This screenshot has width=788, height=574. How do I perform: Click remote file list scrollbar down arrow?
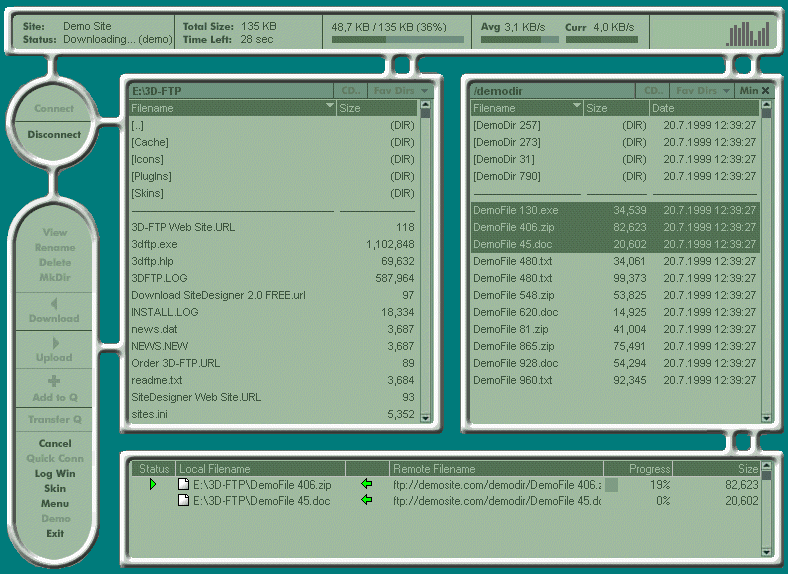(x=766, y=418)
